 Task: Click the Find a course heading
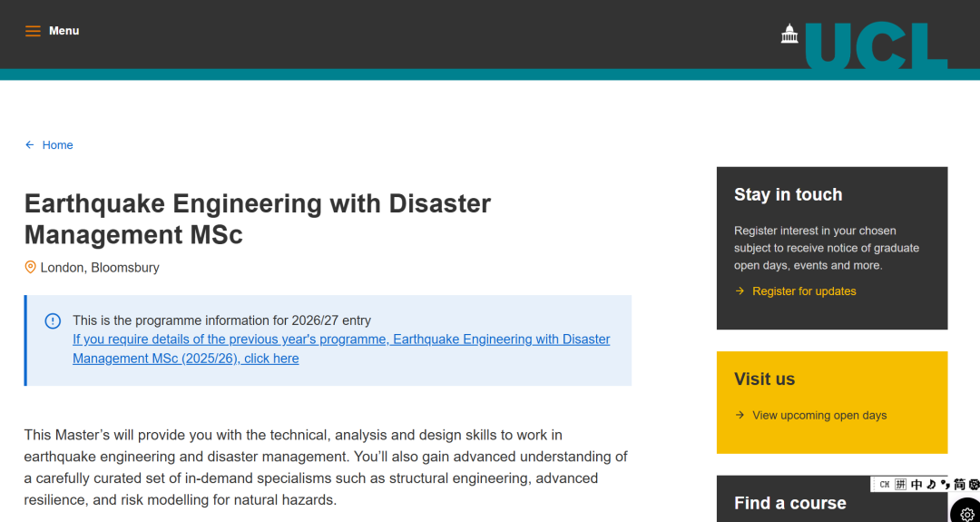(789, 503)
